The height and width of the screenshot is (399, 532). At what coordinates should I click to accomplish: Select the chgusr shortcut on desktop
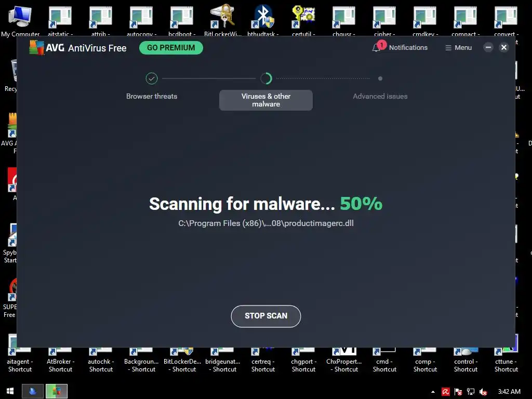pyautogui.click(x=344, y=21)
